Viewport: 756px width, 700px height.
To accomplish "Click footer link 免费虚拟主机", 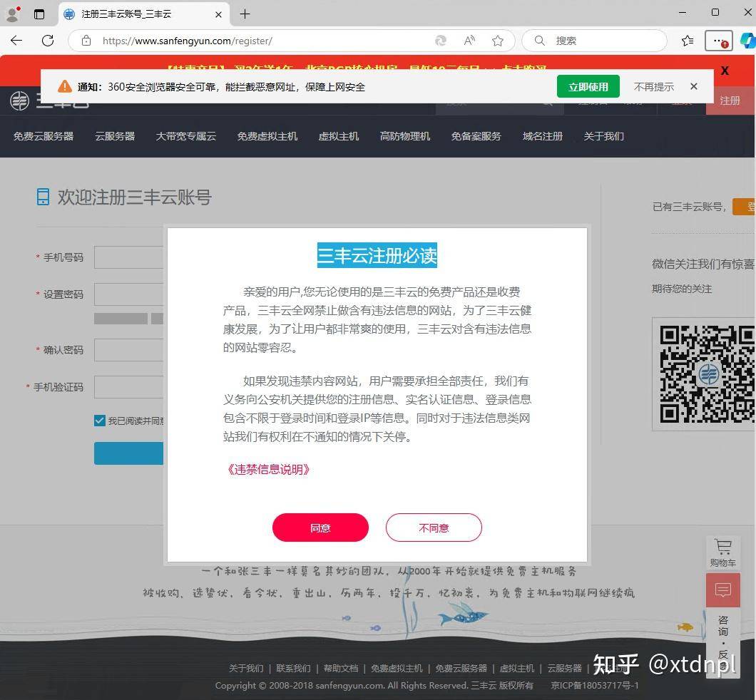I will tap(397, 668).
